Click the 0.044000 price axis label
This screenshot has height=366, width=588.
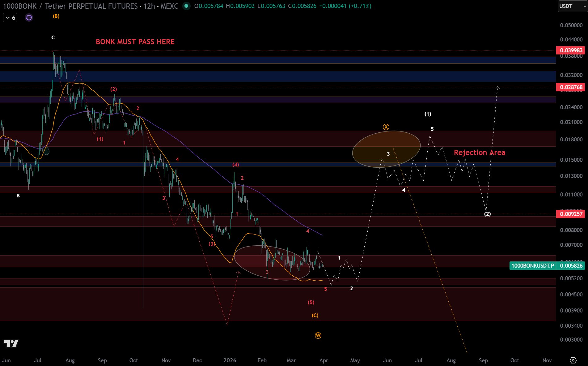pyautogui.click(x=571, y=39)
